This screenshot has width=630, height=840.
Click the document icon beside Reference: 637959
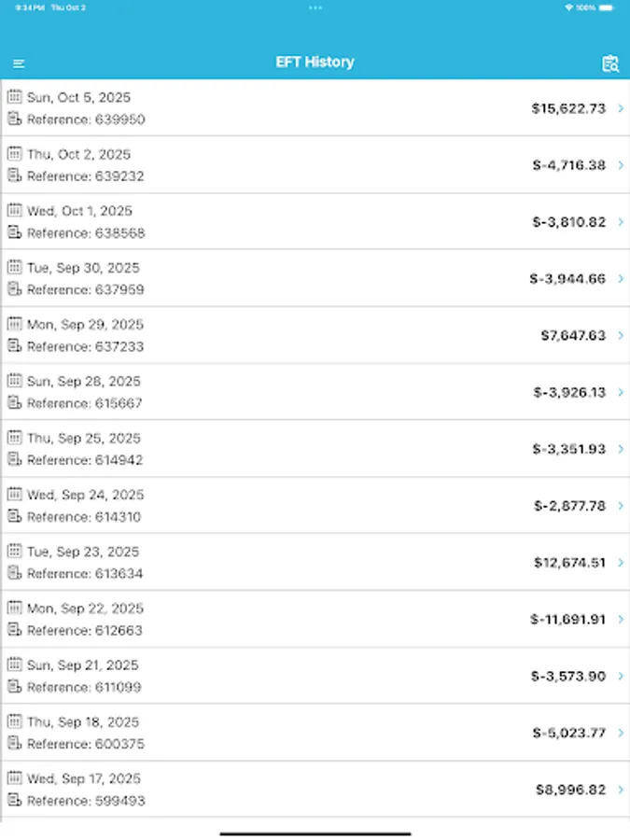pos(14,289)
